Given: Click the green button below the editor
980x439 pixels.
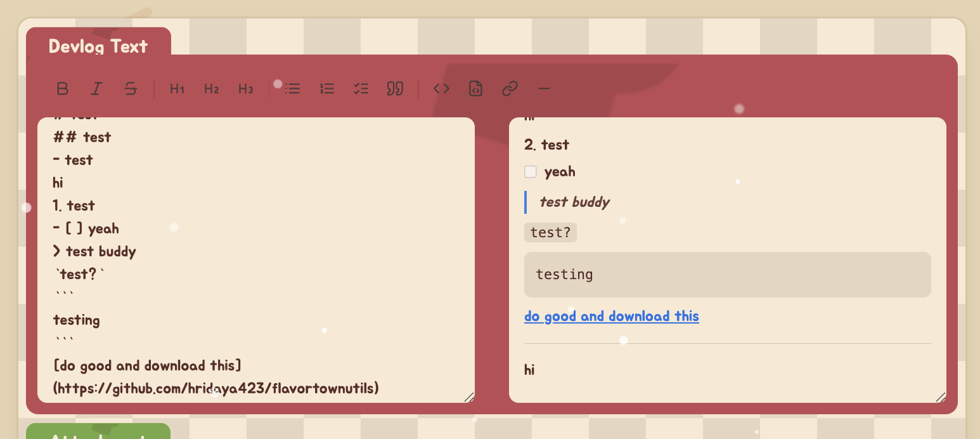Looking at the screenshot, I should click(x=98, y=433).
